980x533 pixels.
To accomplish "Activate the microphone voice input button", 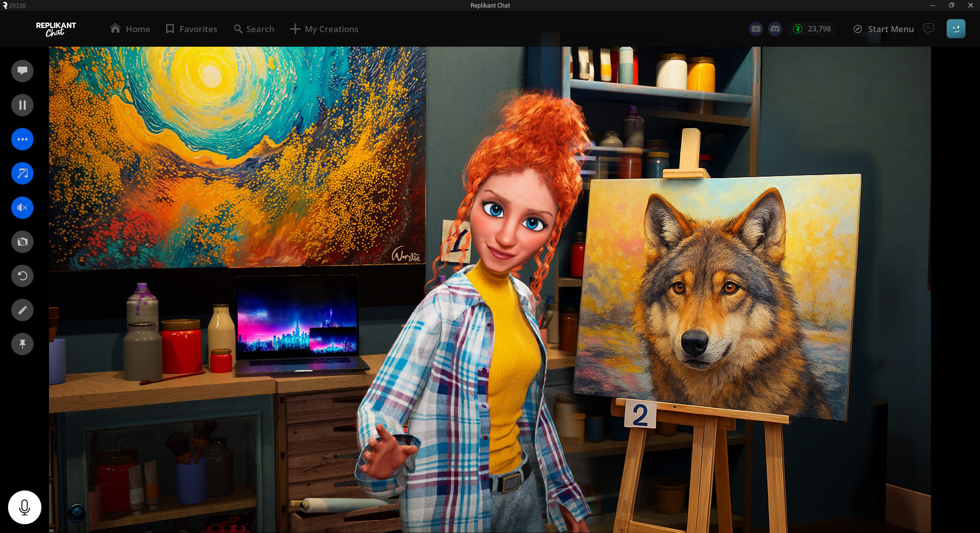I will click(24, 507).
